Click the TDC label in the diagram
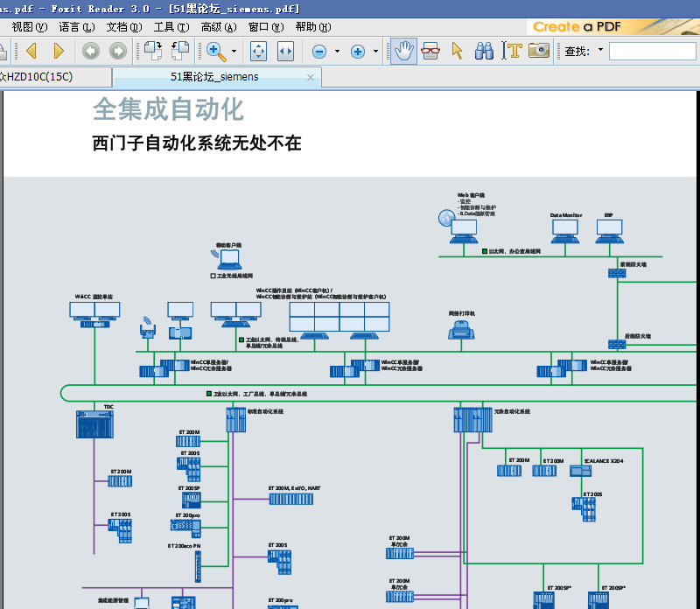The height and width of the screenshot is (609, 700). [x=108, y=407]
